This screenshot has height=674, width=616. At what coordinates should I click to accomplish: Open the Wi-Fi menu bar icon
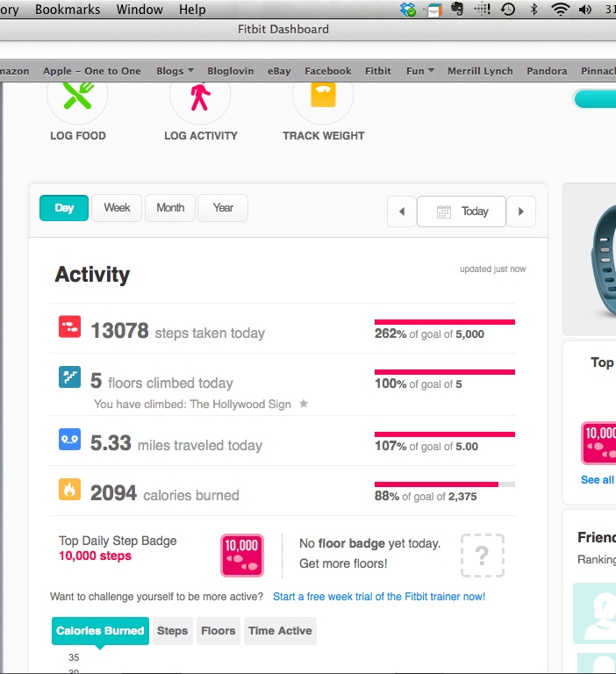point(561,9)
